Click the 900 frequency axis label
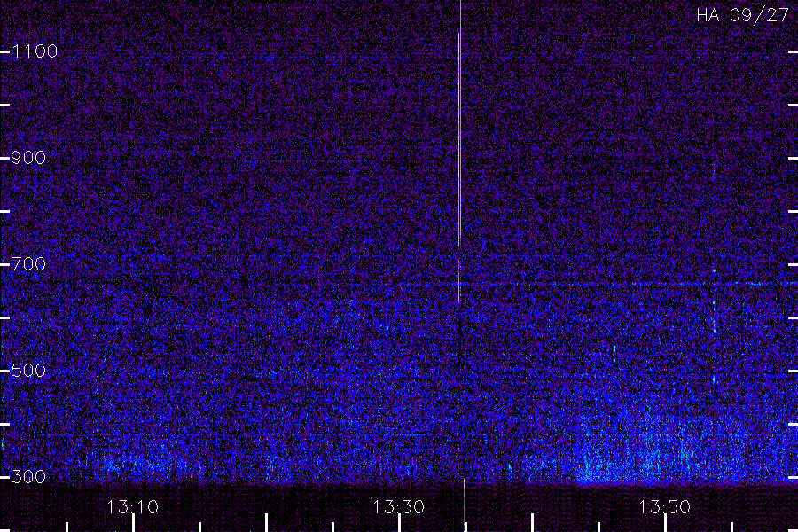The height and width of the screenshot is (532, 798). click(x=28, y=158)
